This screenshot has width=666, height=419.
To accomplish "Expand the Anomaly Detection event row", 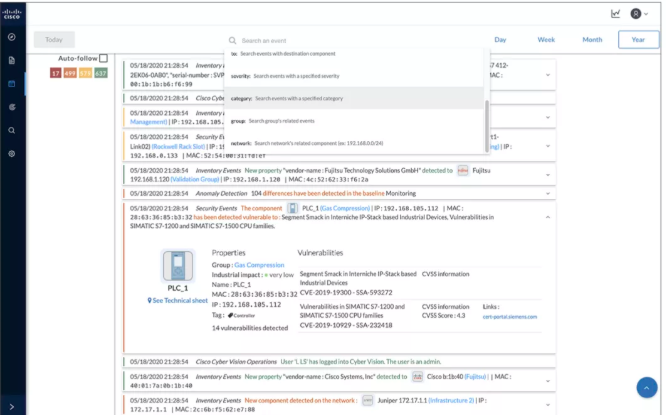I will tap(547, 193).
